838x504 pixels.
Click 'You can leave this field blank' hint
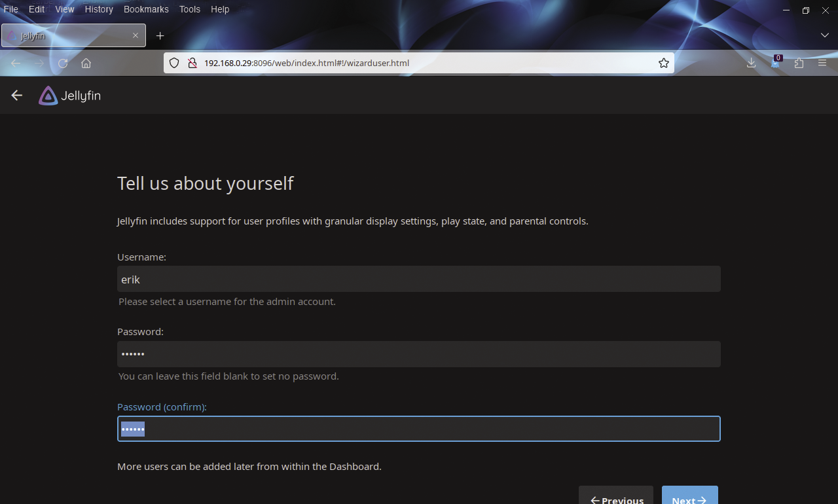[228, 376]
